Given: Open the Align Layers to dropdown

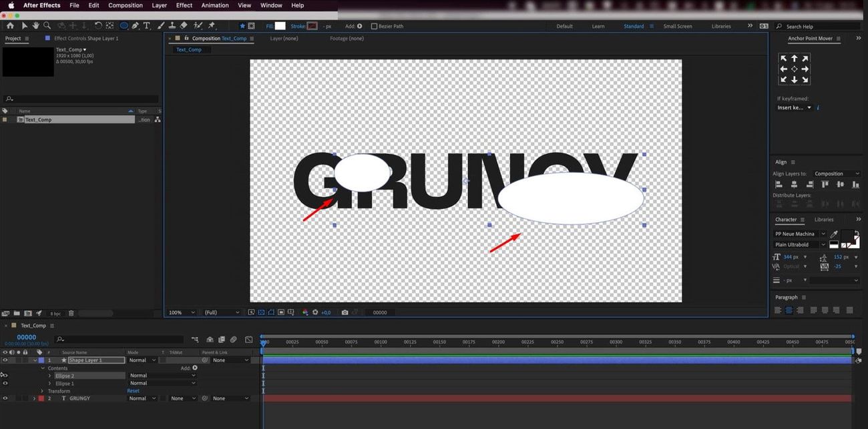Looking at the screenshot, I should (x=837, y=173).
